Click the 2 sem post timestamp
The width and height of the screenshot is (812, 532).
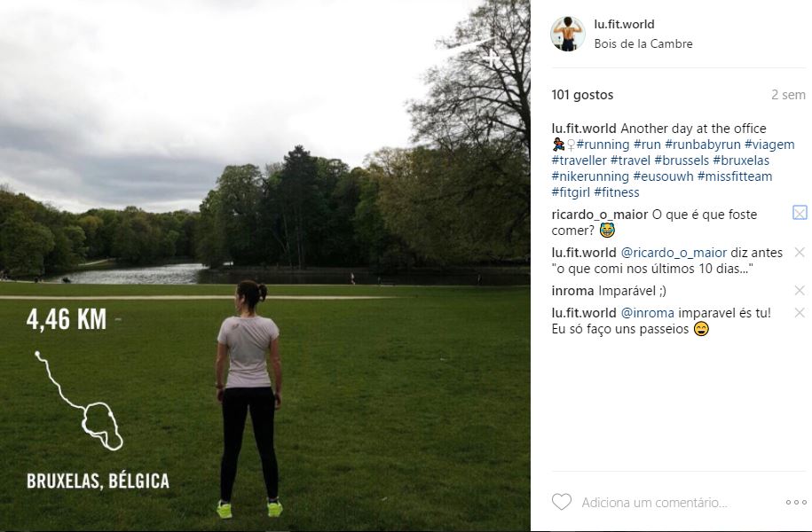coord(788,95)
